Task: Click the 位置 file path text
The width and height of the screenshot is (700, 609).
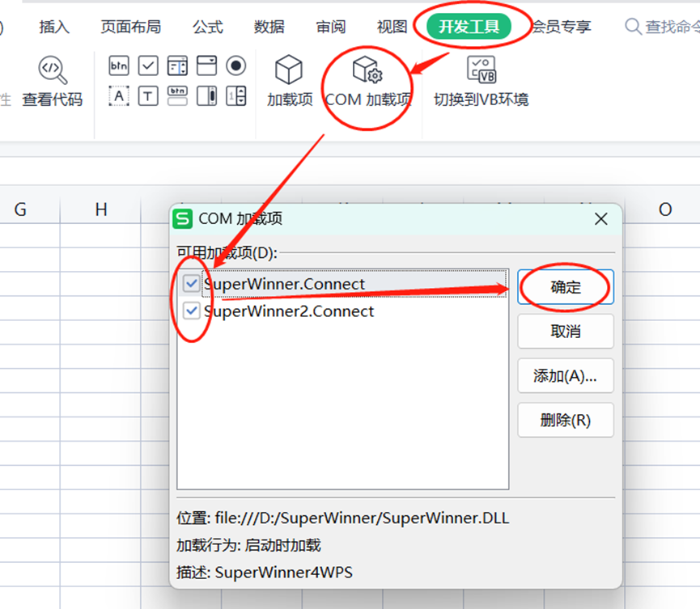Action: (x=343, y=518)
